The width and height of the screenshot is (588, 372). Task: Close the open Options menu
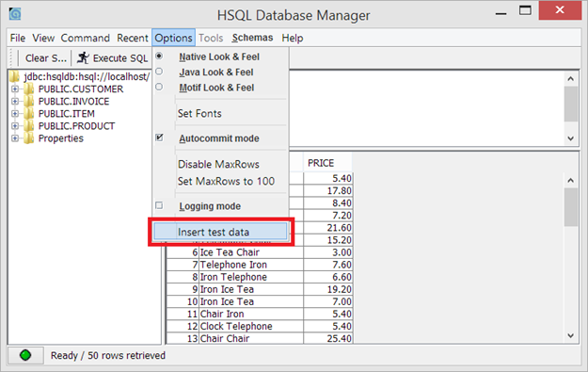click(x=173, y=38)
